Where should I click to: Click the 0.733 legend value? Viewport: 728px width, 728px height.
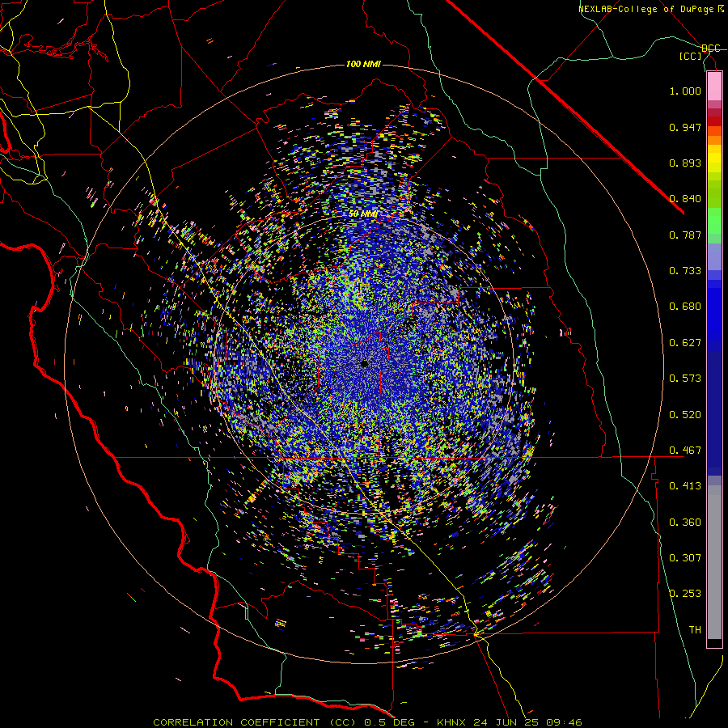point(685,271)
